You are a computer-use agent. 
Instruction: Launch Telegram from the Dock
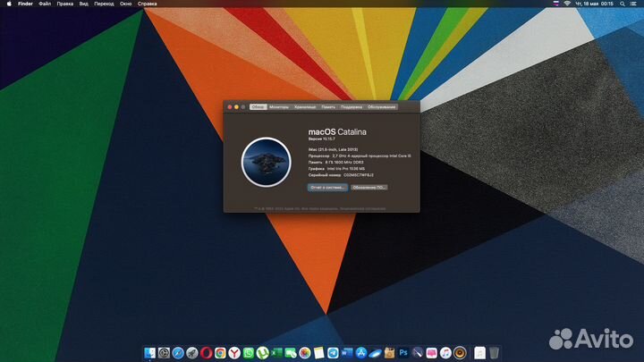(333, 352)
